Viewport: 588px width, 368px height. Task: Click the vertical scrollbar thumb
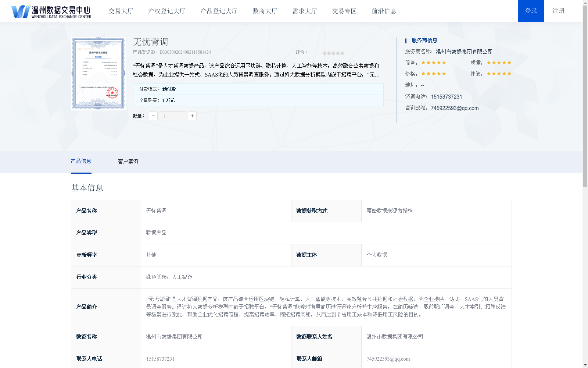585,96
